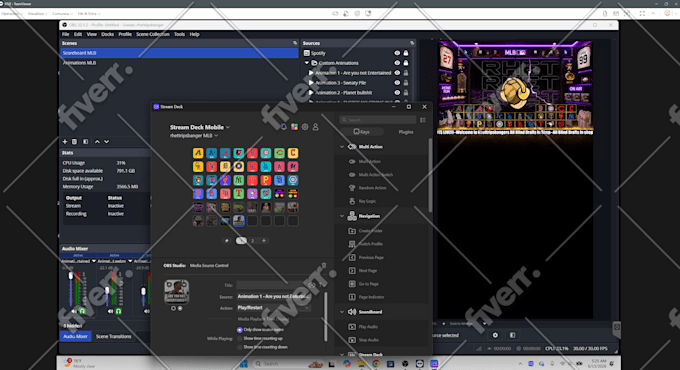Open OBS source settings gear below preview
Image resolution: width=680 pixels, height=370 pixels.
(x=495, y=335)
